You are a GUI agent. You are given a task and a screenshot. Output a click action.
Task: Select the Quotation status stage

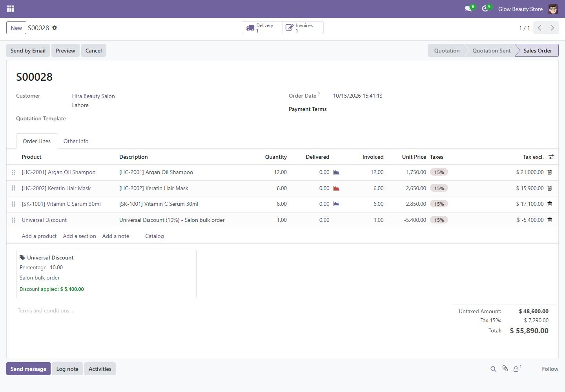tap(447, 51)
